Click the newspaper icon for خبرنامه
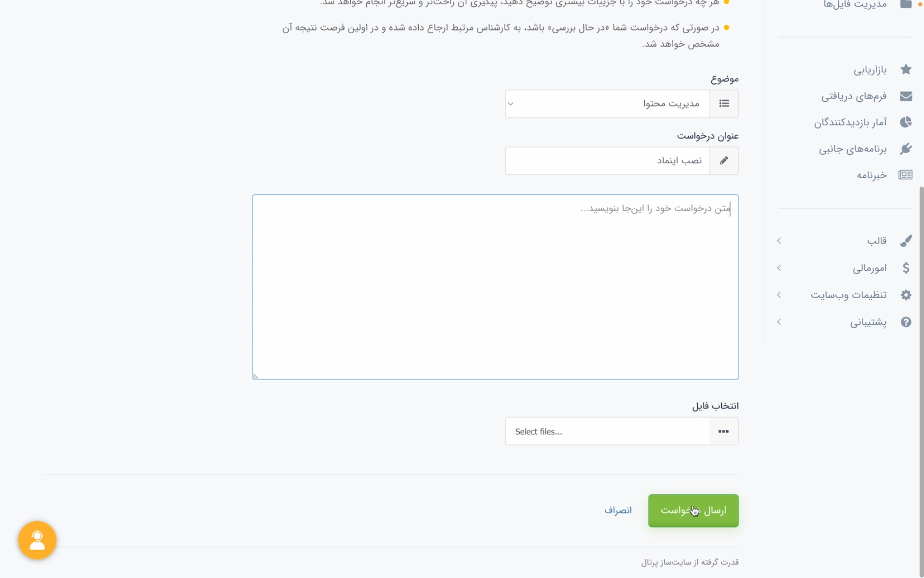The image size is (924, 578). 905,174
